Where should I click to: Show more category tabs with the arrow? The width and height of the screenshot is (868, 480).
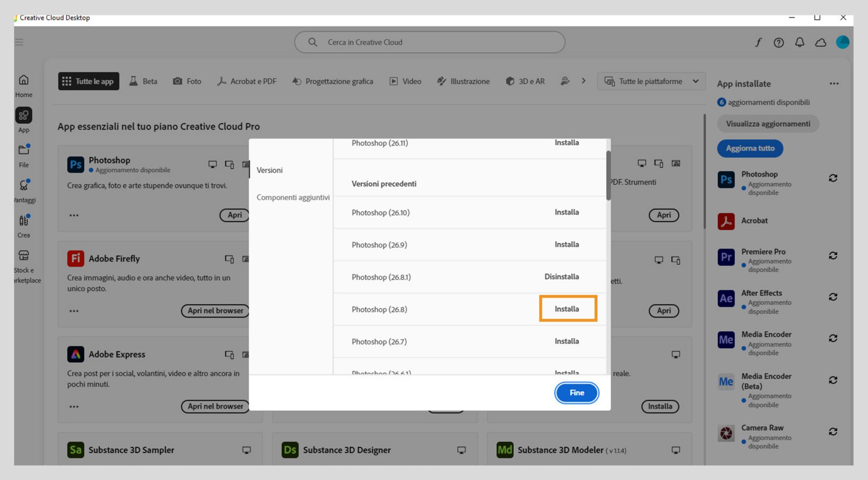[583, 81]
